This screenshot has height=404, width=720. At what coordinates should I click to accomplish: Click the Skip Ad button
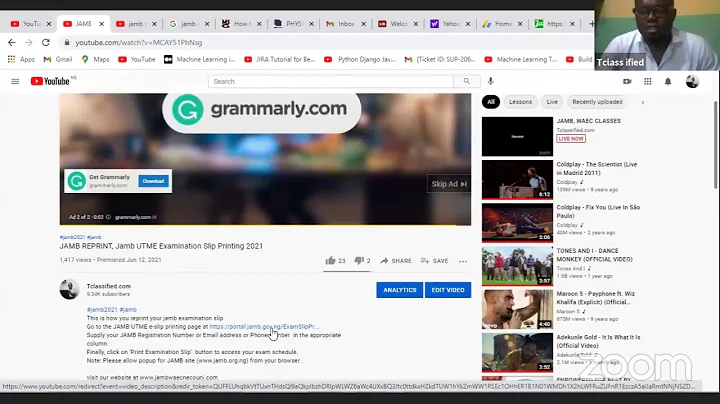tap(449, 184)
